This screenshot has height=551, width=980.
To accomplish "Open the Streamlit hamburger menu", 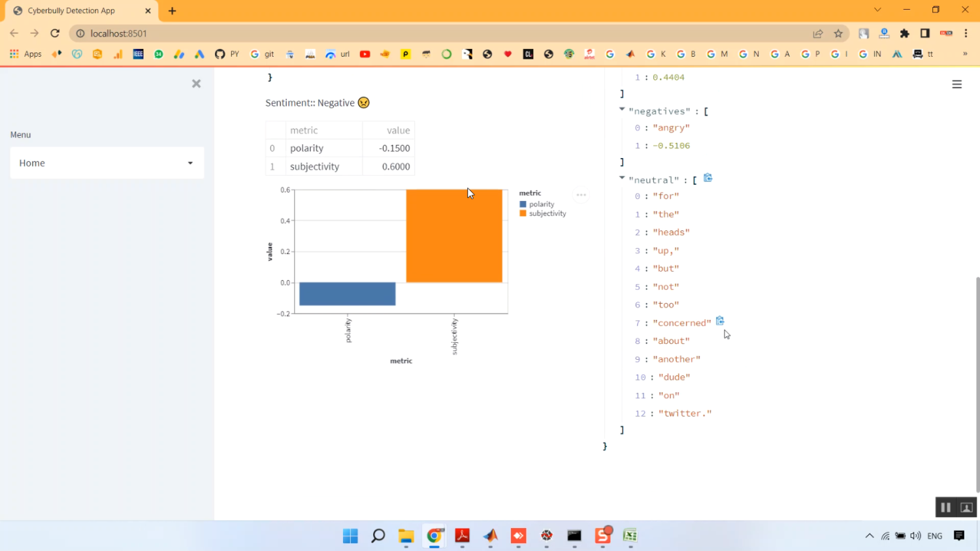I will point(956,84).
